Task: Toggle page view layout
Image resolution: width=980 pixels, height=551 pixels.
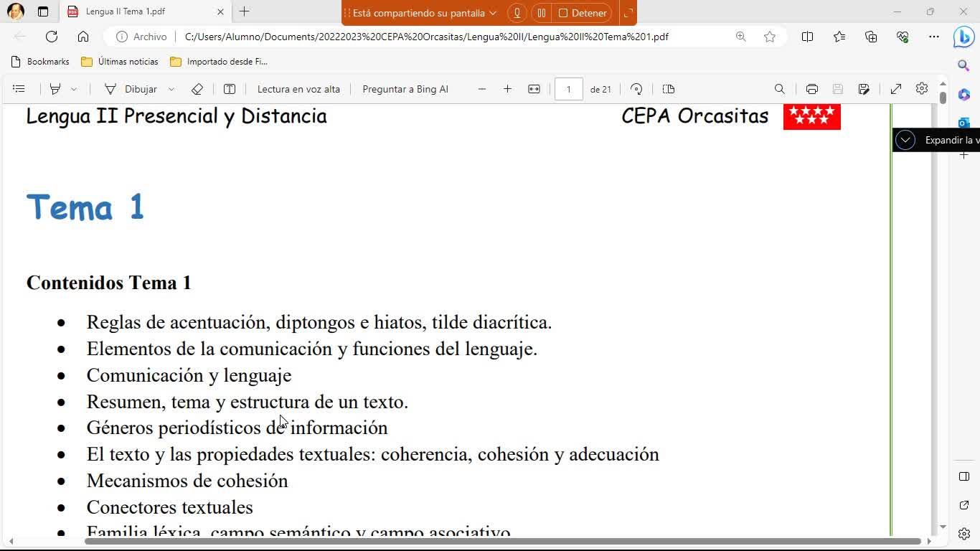Action: pyautogui.click(x=669, y=89)
